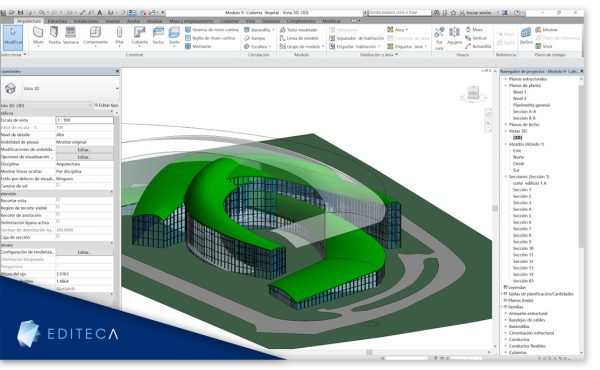
Task: Select the Ventana window tool
Action: pyautogui.click(x=71, y=35)
